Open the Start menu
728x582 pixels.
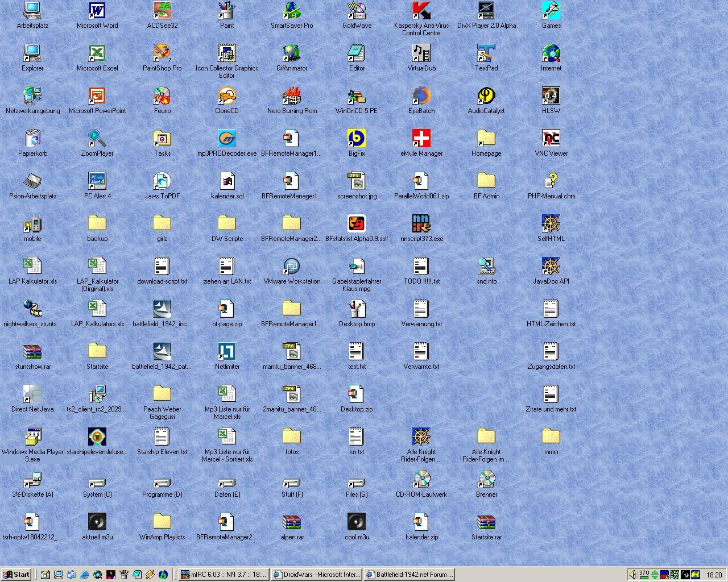16,575
